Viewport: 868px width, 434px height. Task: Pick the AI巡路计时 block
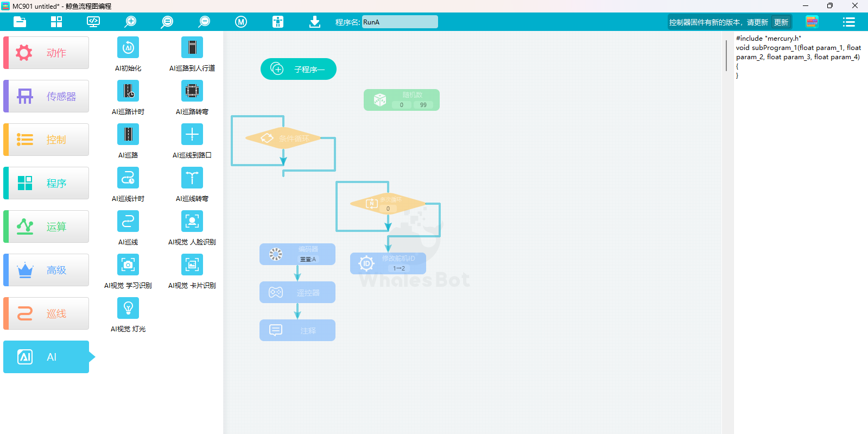click(128, 91)
